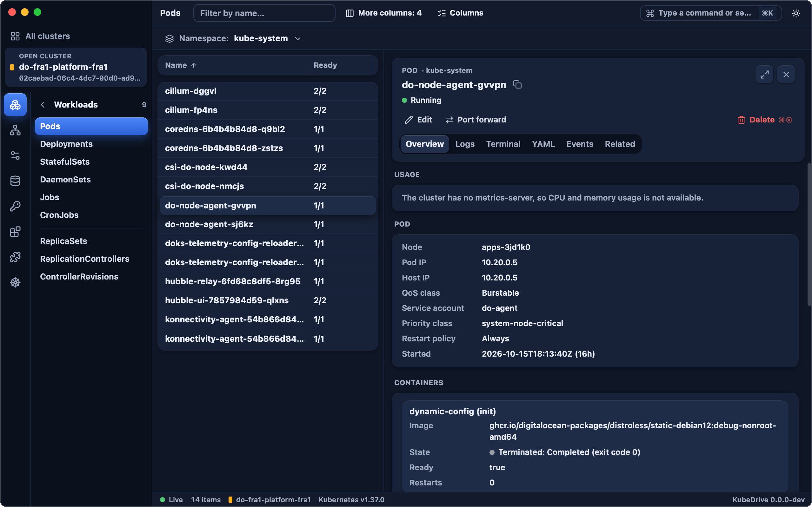Screen dimensions: 812x507
Task: Open the Config sliders sidebar icon
Action: (x=15, y=155)
